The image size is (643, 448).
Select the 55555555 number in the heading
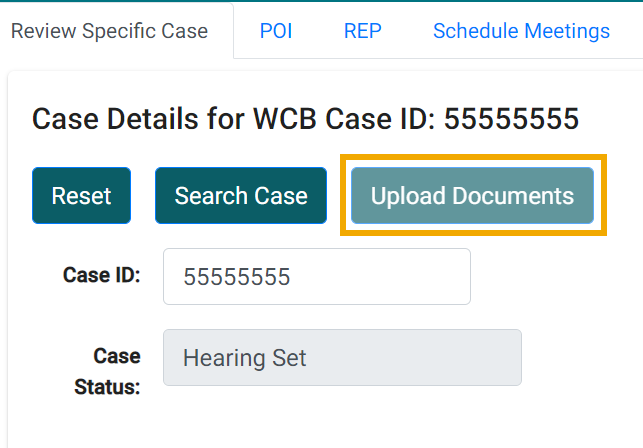pyautogui.click(x=511, y=120)
